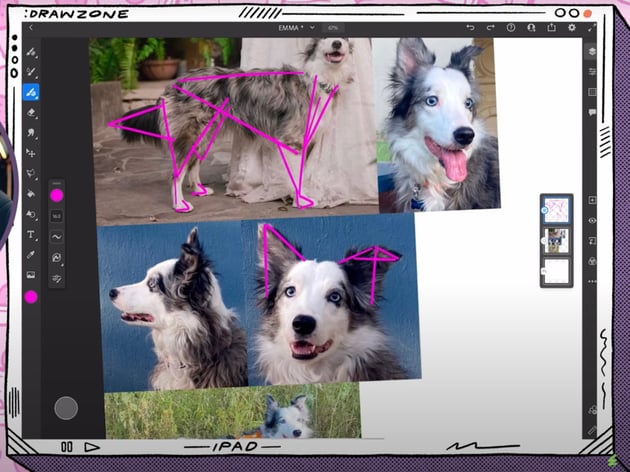Screen dimensions: 630x472
Task: Open the Comments panel
Action: (x=592, y=112)
